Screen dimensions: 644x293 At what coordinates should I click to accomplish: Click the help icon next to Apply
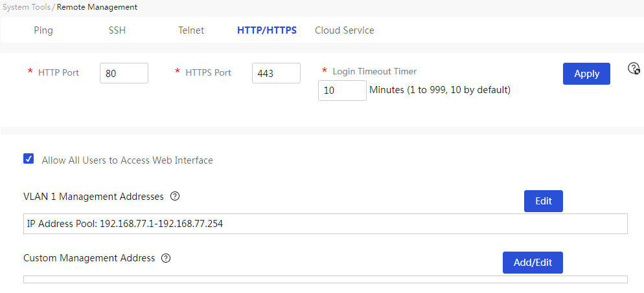[x=634, y=69]
